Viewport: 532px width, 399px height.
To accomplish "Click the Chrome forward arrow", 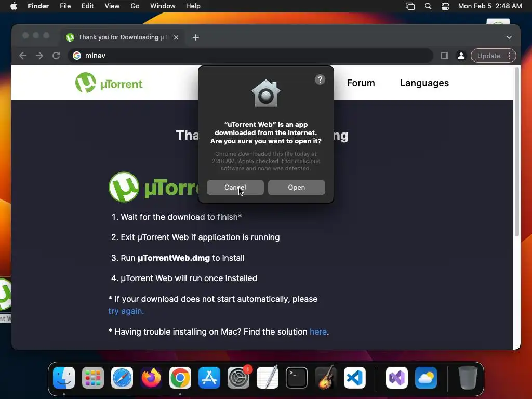I will [x=39, y=56].
